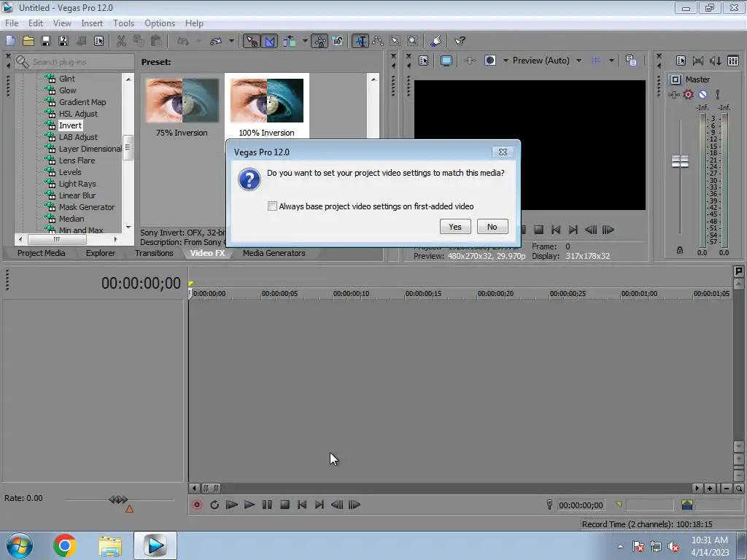The height and width of the screenshot is (560, 747).
Task: Select the Lens Flare effect
Action: (x=77, y=160)
